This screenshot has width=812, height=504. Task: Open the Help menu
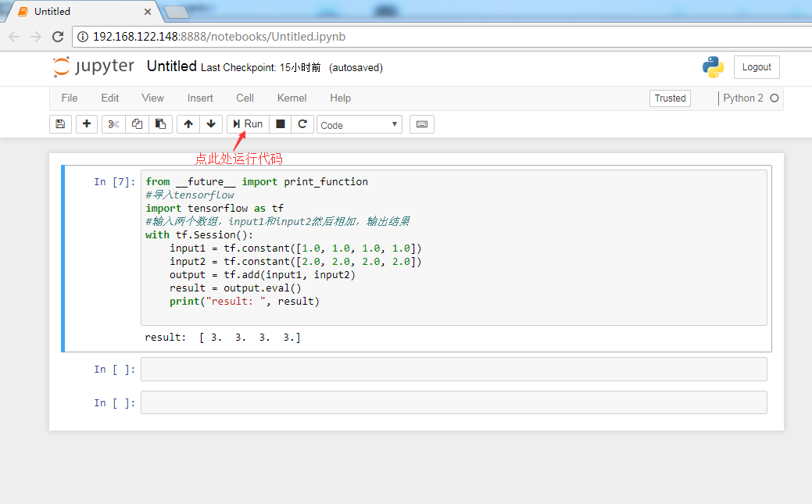[x=340, y=98]
